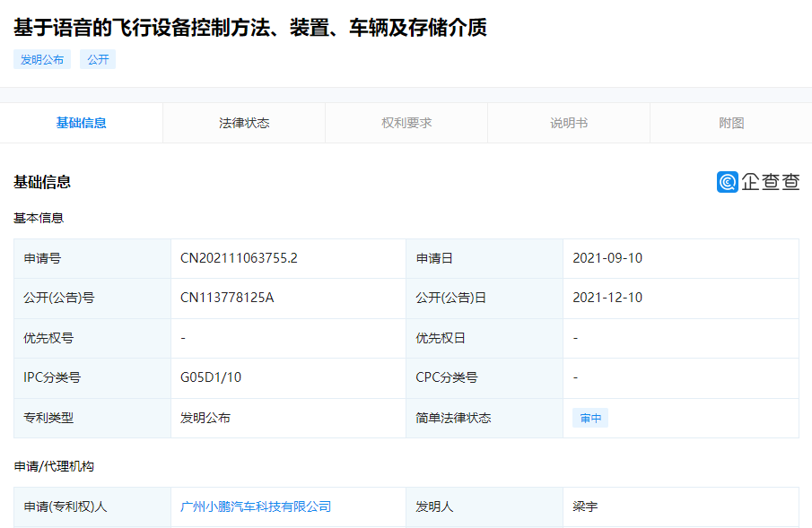Switch to the 法律状态 tab
The height and width of the screenshot is (528, 812).
(x=243, y=123)
